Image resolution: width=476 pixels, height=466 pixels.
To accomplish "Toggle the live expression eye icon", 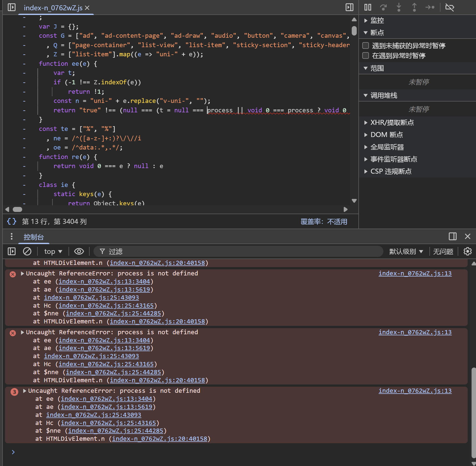I will (x=79, y=251).
